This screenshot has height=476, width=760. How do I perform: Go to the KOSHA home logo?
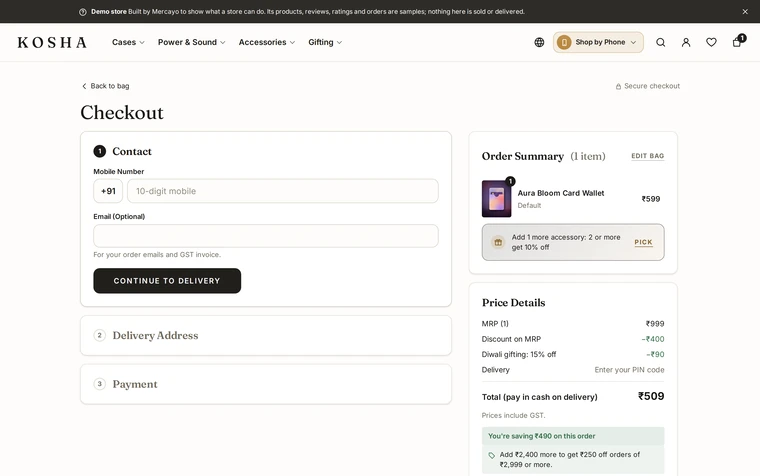52,43
